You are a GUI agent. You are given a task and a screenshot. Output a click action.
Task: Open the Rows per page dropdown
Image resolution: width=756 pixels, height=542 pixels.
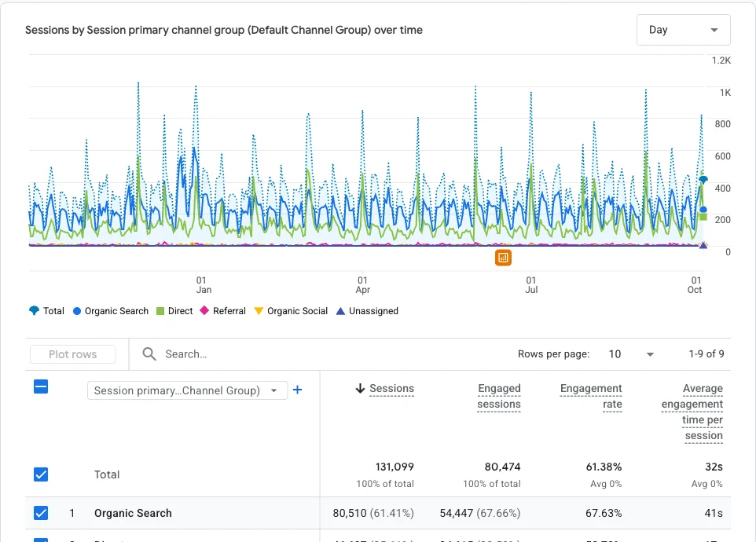pos(631,354)
